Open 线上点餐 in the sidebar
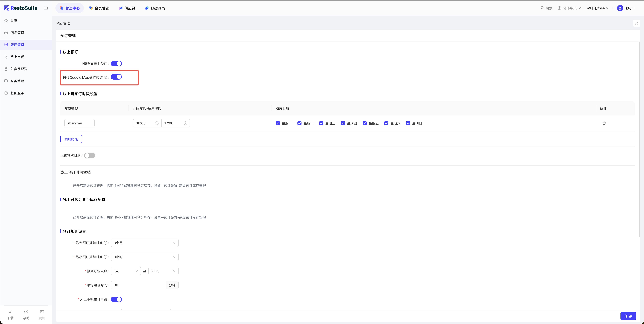The height and width of the screenshot is (324, 644). tap(17, 57)
